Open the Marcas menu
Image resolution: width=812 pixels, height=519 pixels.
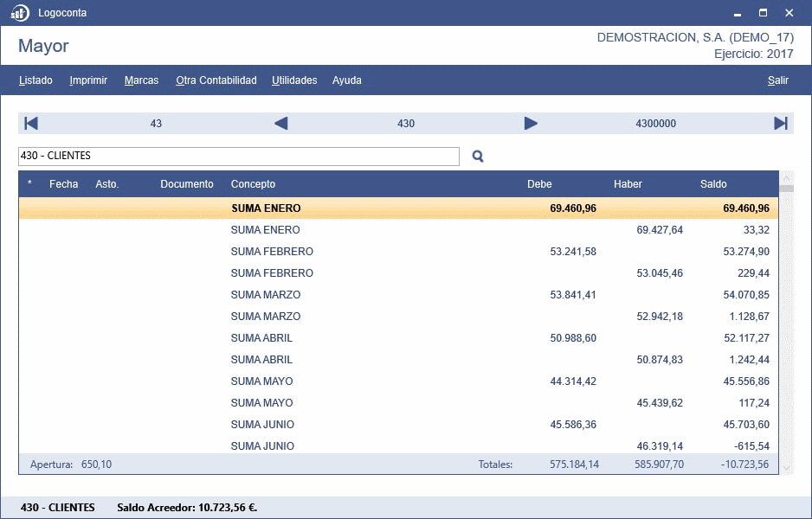pos(141,80)
